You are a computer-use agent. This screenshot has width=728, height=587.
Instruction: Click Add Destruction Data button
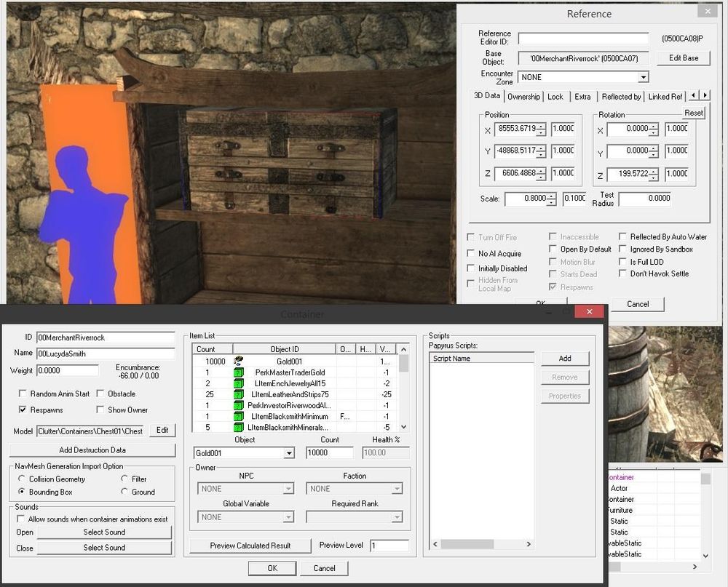[92, 450]
